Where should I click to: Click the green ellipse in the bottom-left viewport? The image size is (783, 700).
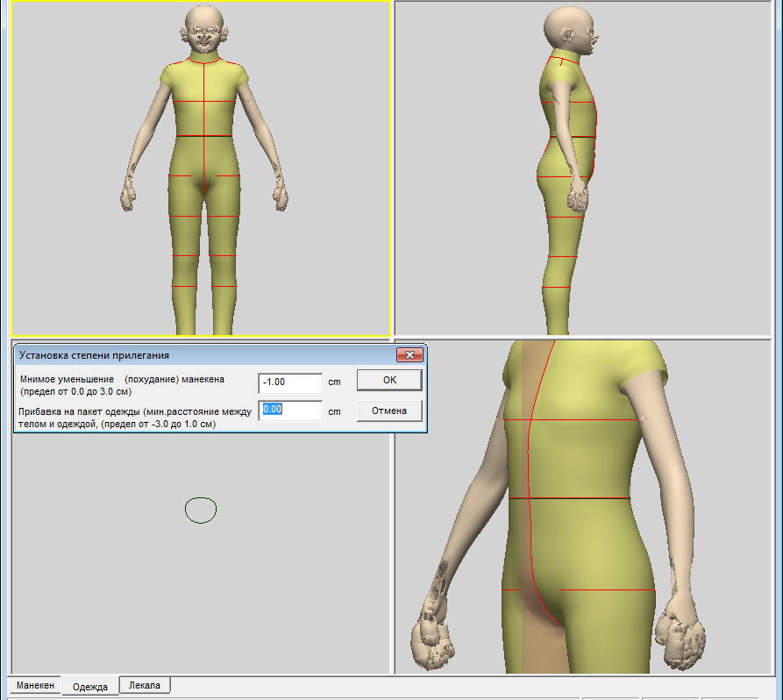click(x=201, y=511)
